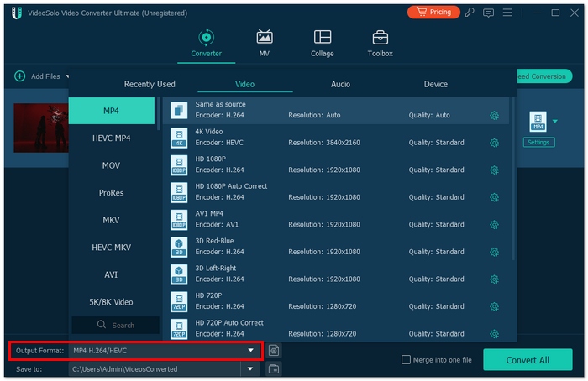Open settings gear for Same as source

point(494,115)
